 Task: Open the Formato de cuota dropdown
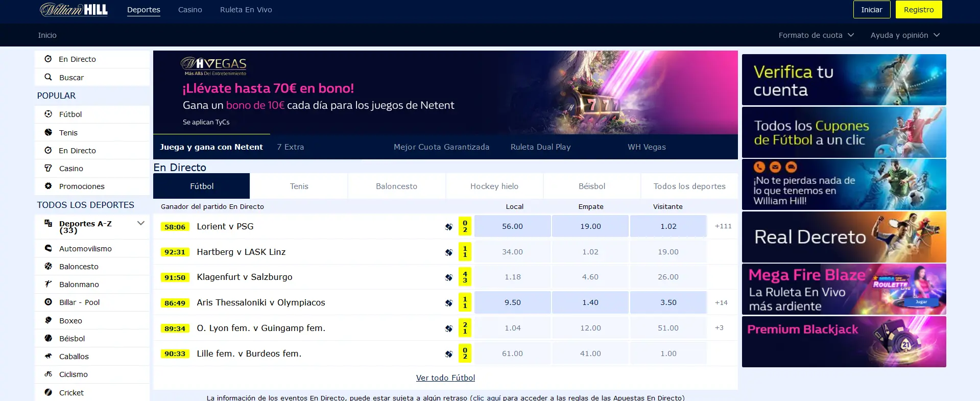pos(816,35)
